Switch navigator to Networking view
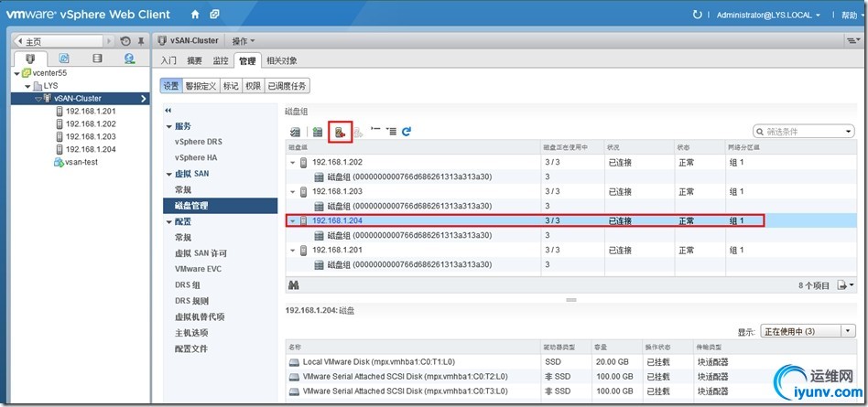 (129, 58)
